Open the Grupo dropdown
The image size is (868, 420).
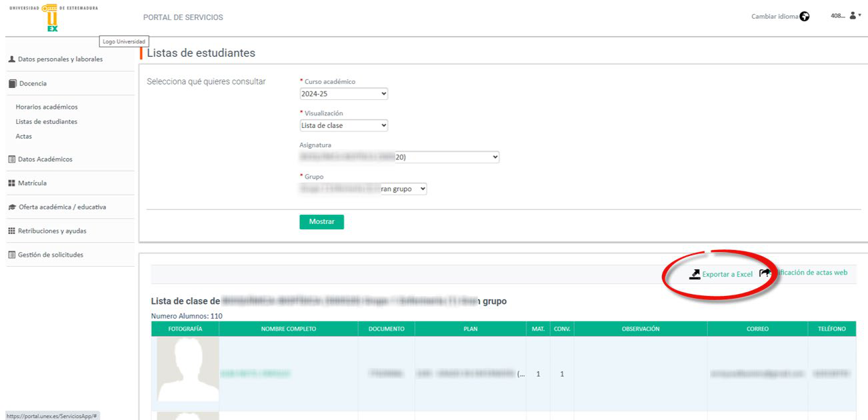363,189
